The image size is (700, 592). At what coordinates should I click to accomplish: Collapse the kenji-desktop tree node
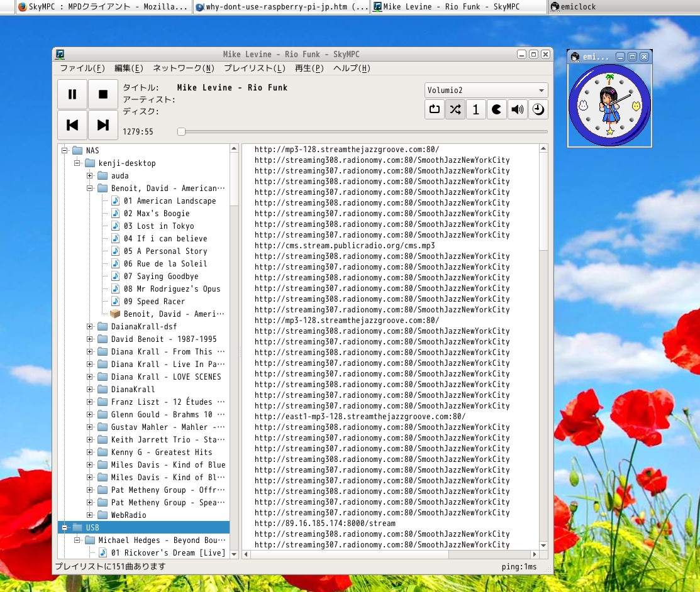click(77, 163)
